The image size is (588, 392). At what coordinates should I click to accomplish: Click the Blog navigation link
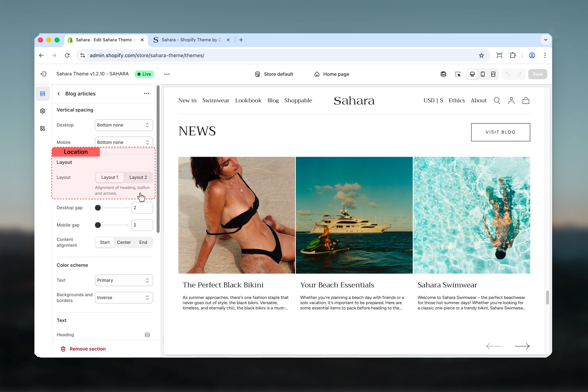(x=273, y=100)
